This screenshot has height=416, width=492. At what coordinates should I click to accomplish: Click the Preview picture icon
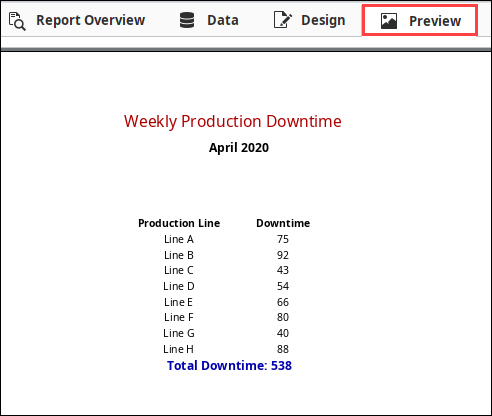click(389, 21)
